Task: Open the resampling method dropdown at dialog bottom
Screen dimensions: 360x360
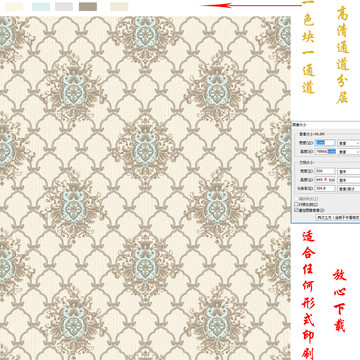Action: click(x=337, y=217)
